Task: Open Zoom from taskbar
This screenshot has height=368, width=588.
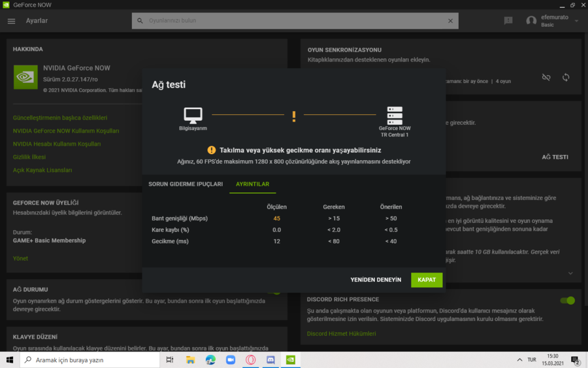Action: pos(230,360)
